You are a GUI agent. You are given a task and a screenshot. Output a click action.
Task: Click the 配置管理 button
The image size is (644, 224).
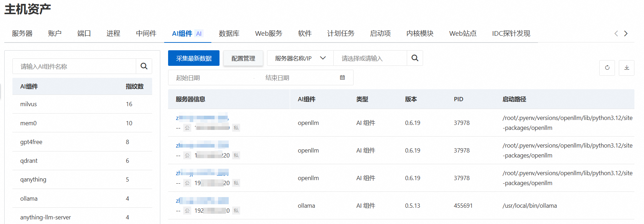(x=243, y=58)
